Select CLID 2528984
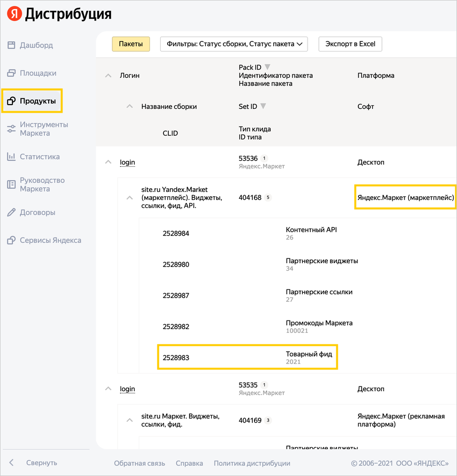The width and height of the screenshot is (457, 476). (x=176, y=234)
